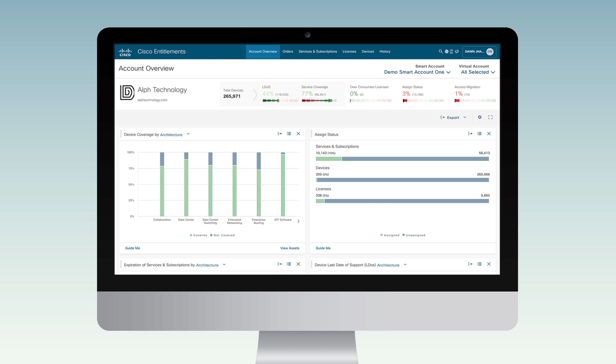This screenshot has width=616, height=364.
Task: Click the globe language selector icon
Action: [446, 51]
